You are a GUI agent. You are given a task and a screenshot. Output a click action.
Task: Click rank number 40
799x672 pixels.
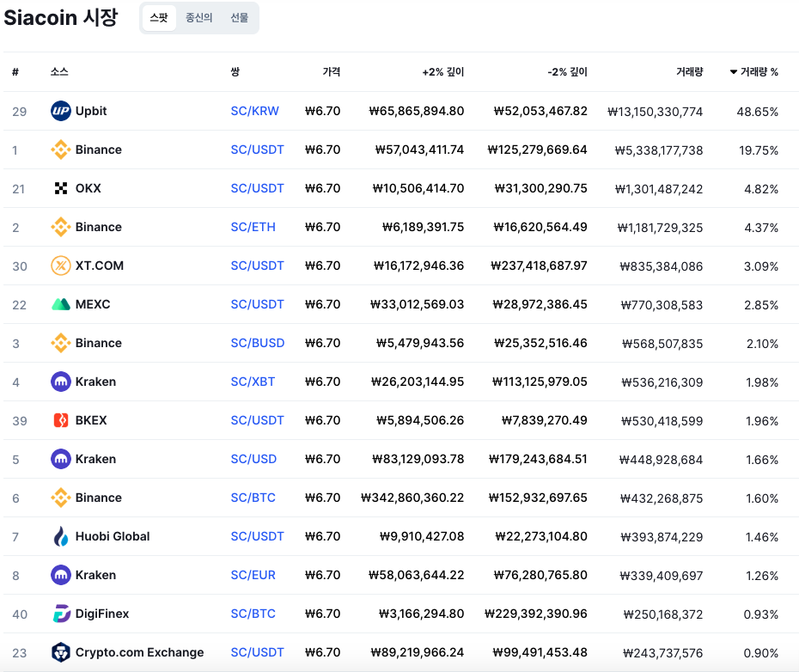20,614
